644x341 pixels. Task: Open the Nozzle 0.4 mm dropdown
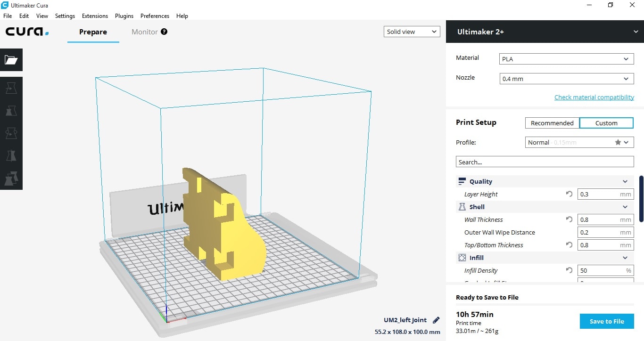tap(566, 79)
